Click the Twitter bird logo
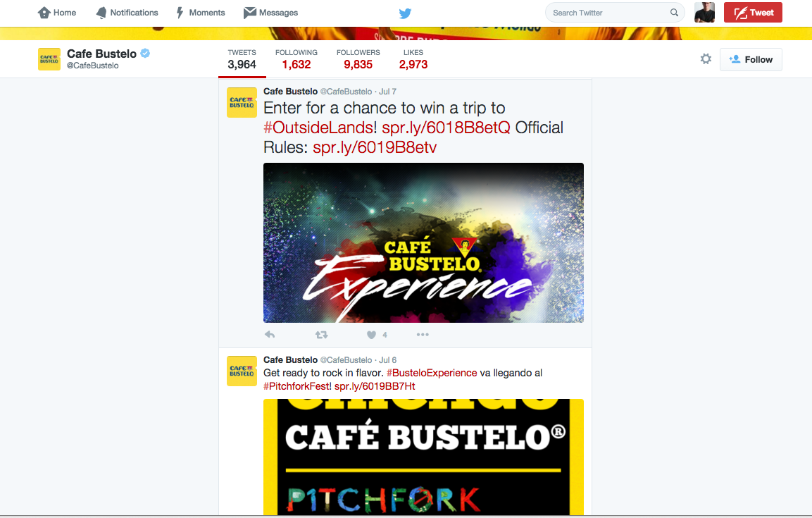Screen dimensions: 812x518 pos(405,13)
